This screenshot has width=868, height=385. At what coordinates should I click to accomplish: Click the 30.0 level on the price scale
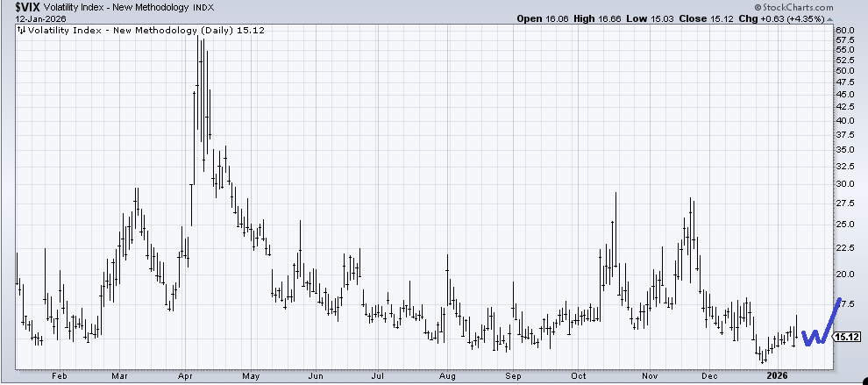(x=845, y=184)
